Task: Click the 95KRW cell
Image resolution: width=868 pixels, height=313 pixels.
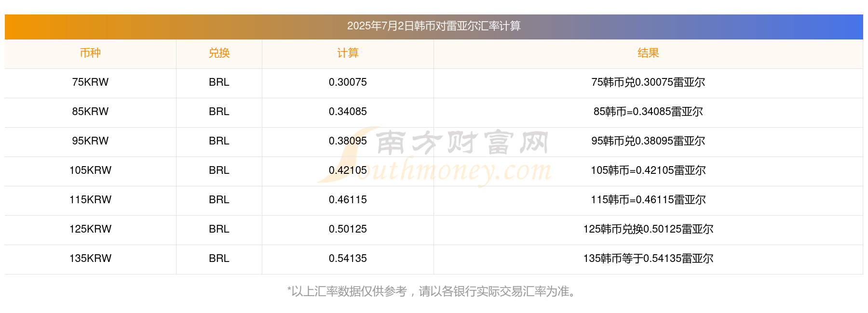Action: click(x=90, y=141)
